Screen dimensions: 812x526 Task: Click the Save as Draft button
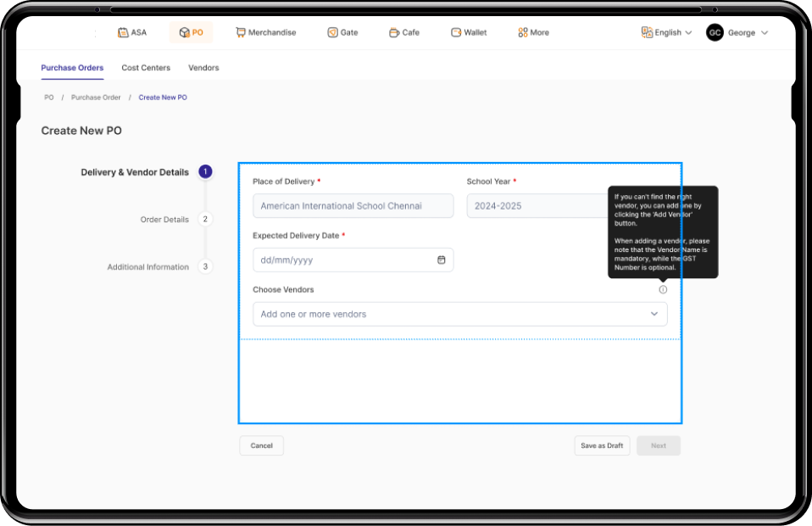602,445
